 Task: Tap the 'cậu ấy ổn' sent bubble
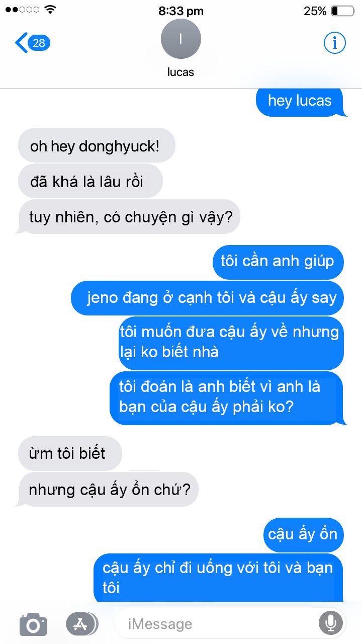(304, 534)
